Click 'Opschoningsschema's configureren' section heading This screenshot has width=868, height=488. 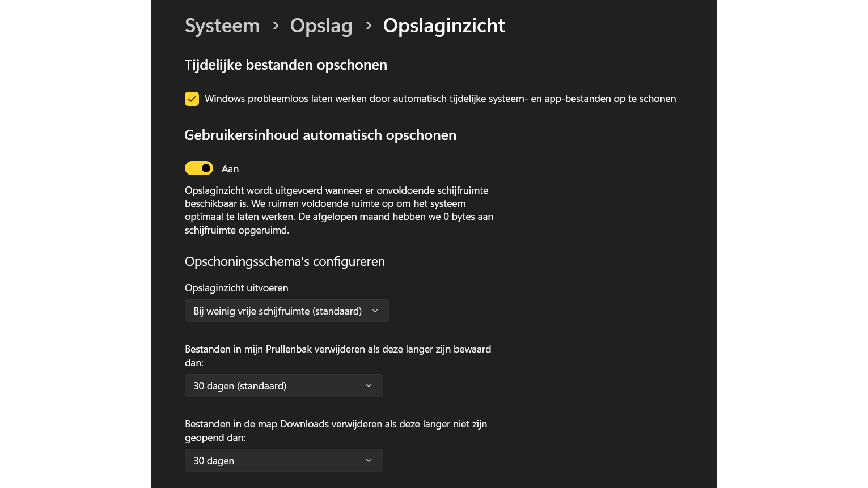tap(285, 261)
